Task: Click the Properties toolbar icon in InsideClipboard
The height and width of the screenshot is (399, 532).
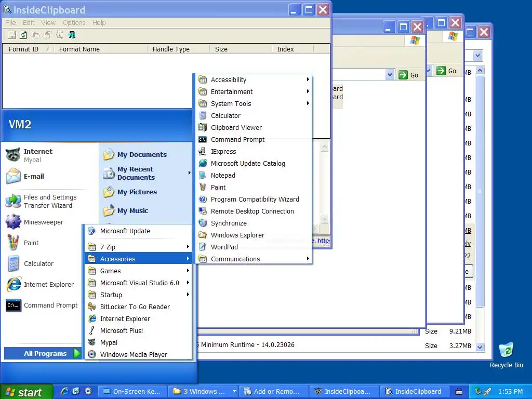Action: pos(47,35)
